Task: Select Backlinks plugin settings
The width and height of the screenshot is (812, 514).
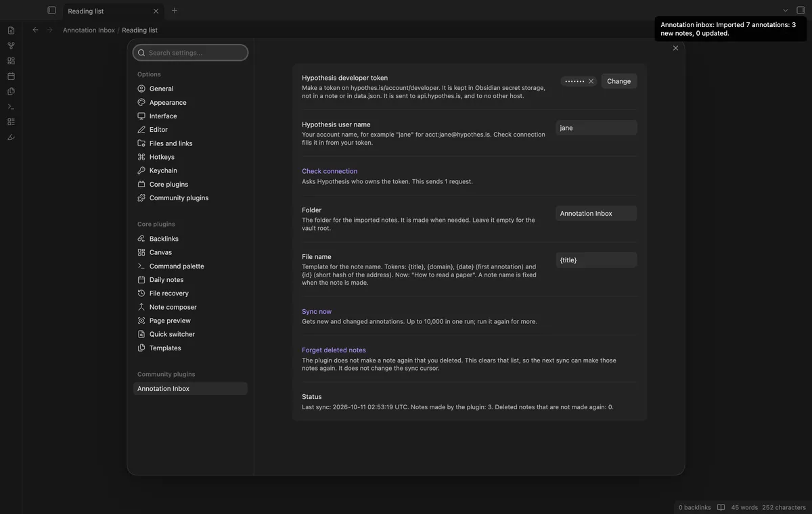Action: point(191,239)
